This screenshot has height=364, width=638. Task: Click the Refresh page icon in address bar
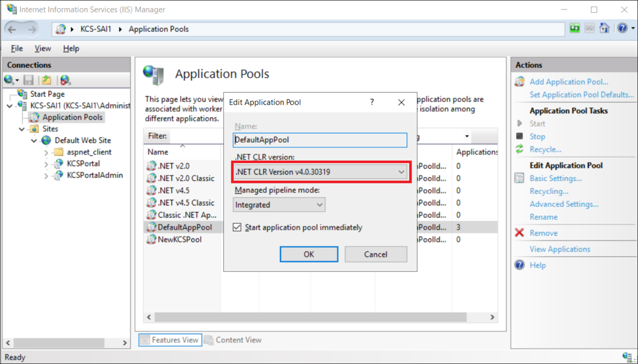tap(574, 29)
